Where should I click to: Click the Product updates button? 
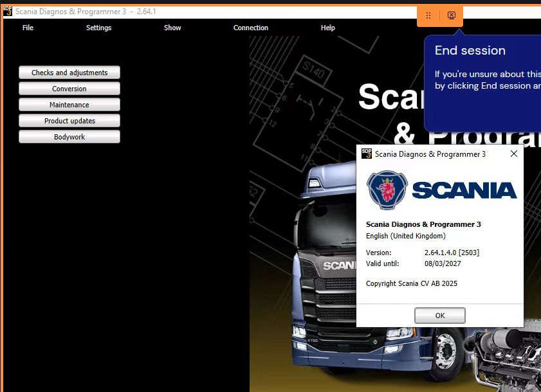tap(69, 121)
